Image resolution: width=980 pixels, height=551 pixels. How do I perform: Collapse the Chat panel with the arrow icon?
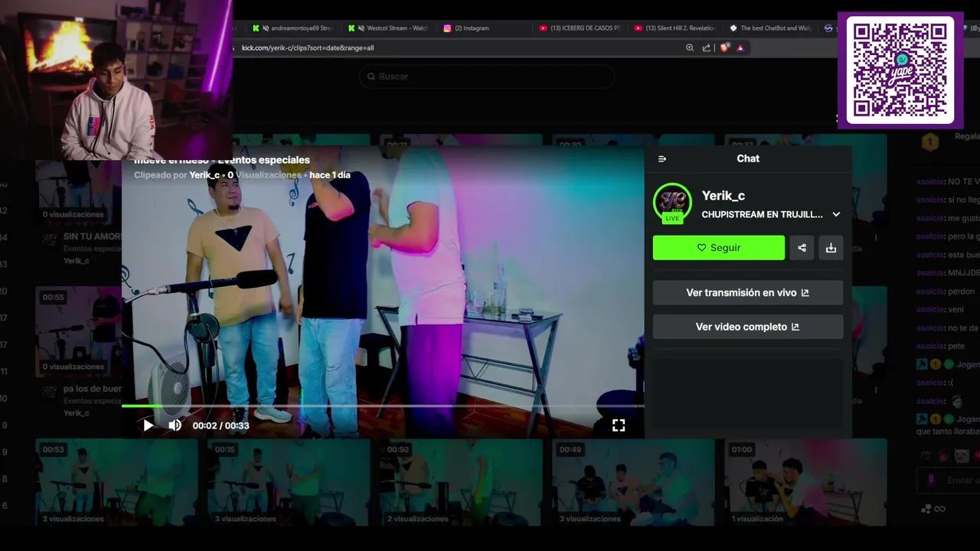coord(662,159)
